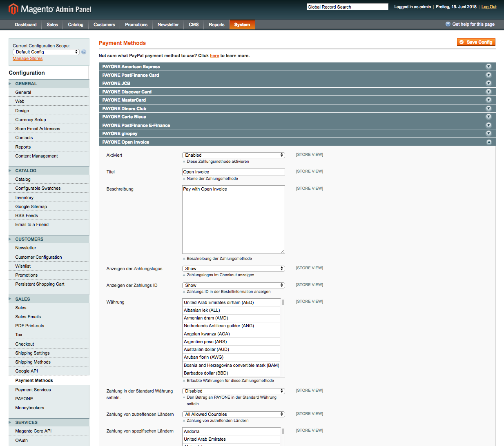Switch to the System tab

(x=242, y=24)
